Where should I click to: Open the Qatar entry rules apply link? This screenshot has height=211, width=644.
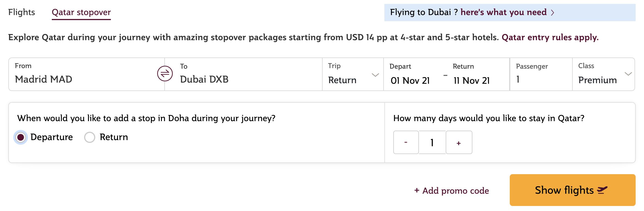550,37
